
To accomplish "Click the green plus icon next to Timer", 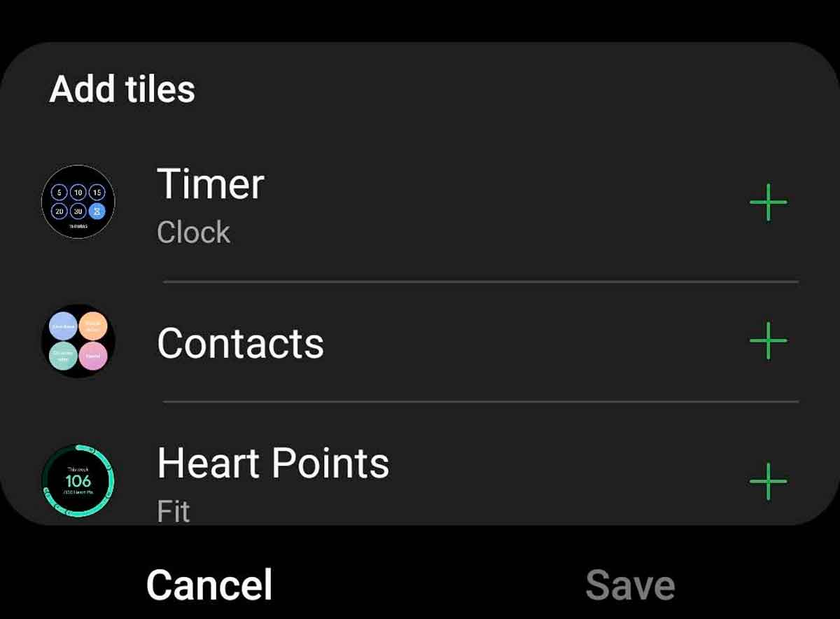I will pyautogui.click(x=769, y=203).
